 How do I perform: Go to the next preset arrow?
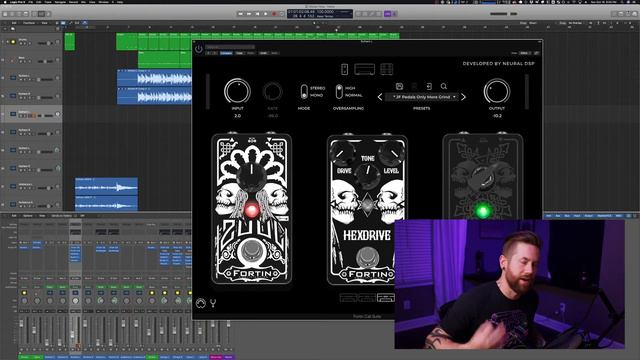click(x=463, y=97)
